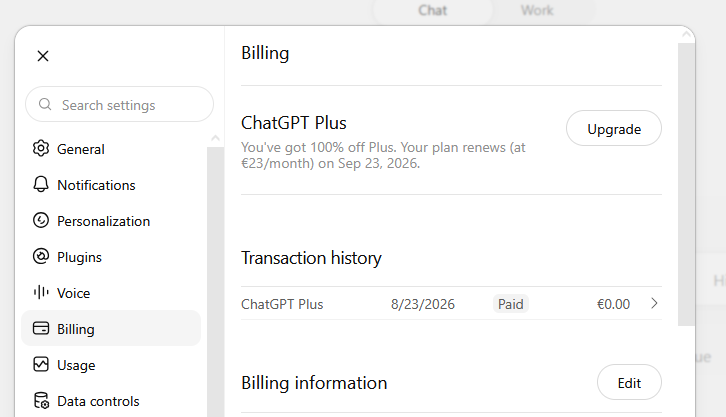The height and width of the screenshot is (417, 726).
Task: Click the Search settings field
Action: [119, 104]
